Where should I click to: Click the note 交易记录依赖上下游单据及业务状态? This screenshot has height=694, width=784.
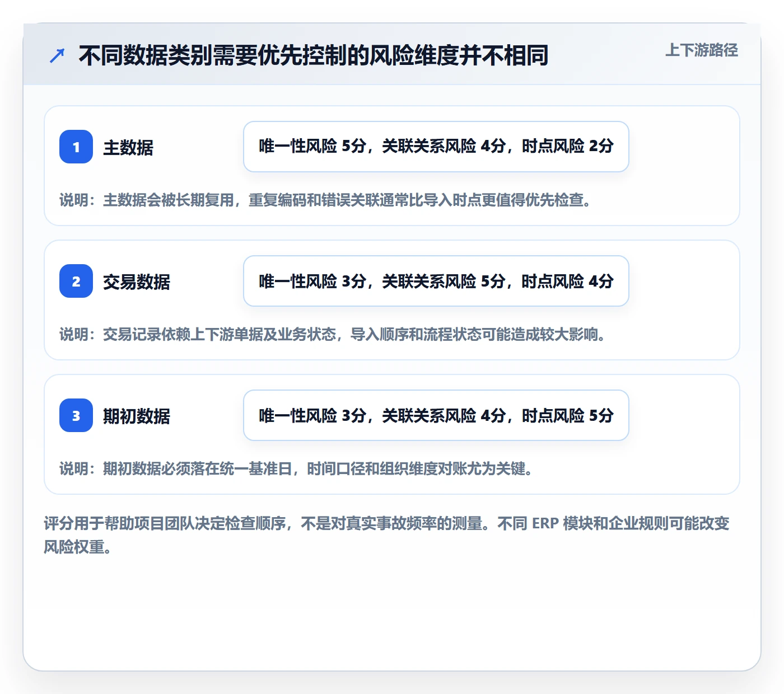tap(333, 335)
